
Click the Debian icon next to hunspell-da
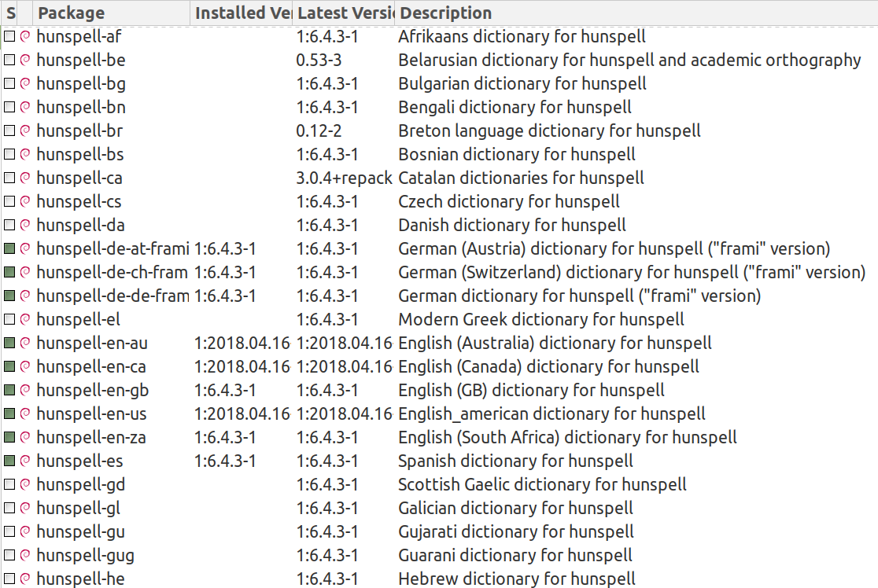[25, 225]
